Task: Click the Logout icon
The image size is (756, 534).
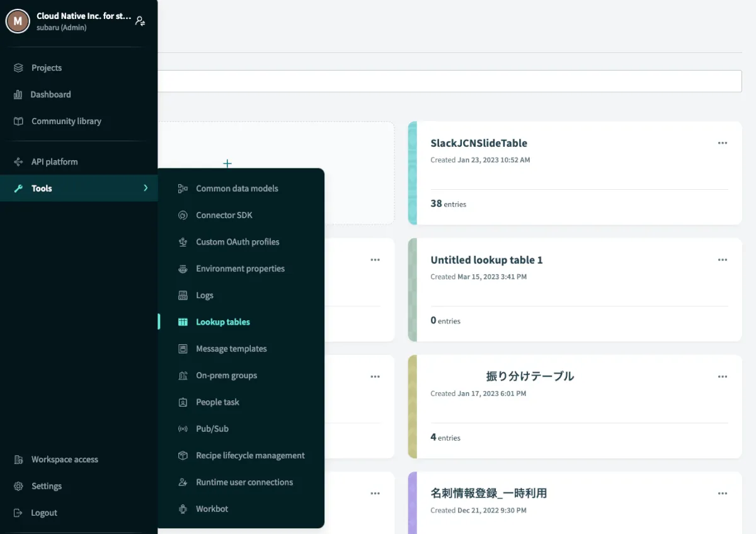Action: [x=18, y=513]
